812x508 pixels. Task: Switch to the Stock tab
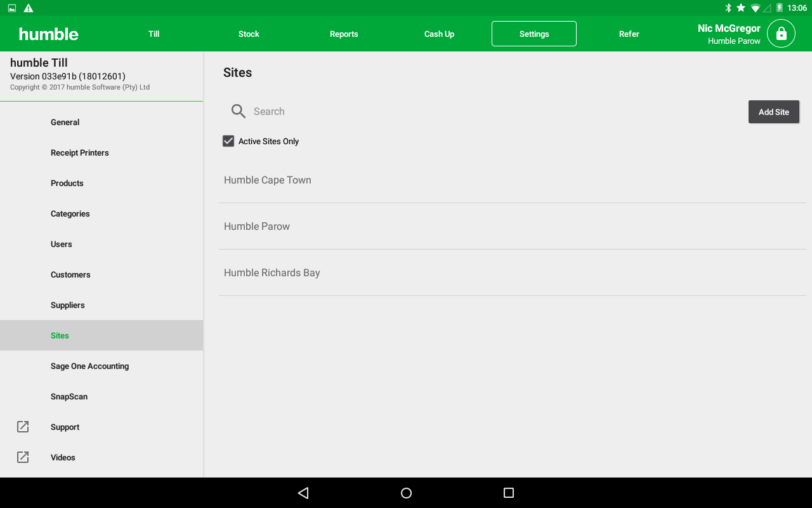pos(249,34)
